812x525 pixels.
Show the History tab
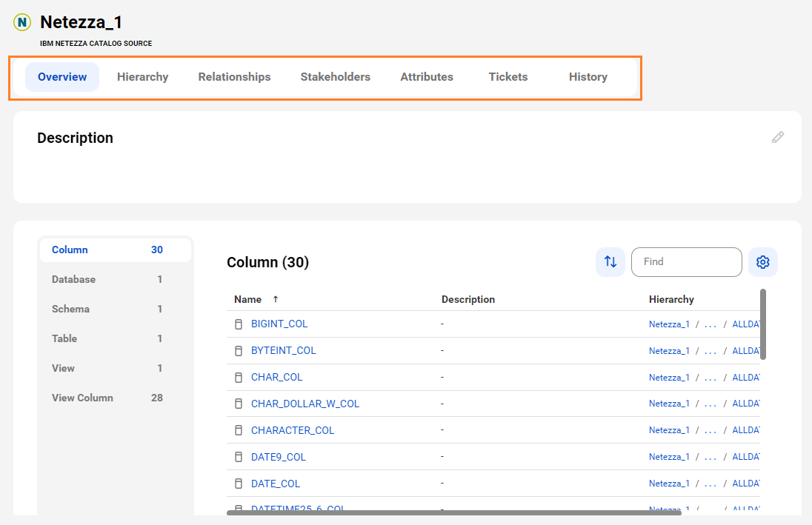[x=588, y=77]
